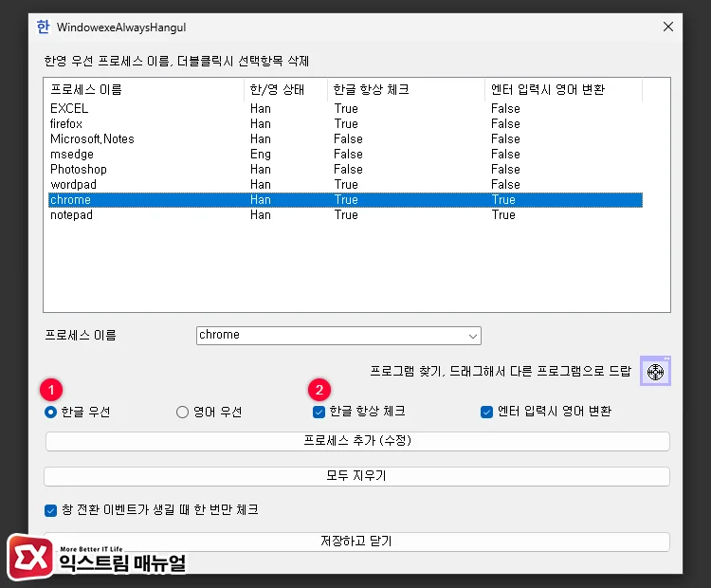Click the 한/영 상태 column header
This screenshot has height=588, width=711.
[x=285, y=90]
